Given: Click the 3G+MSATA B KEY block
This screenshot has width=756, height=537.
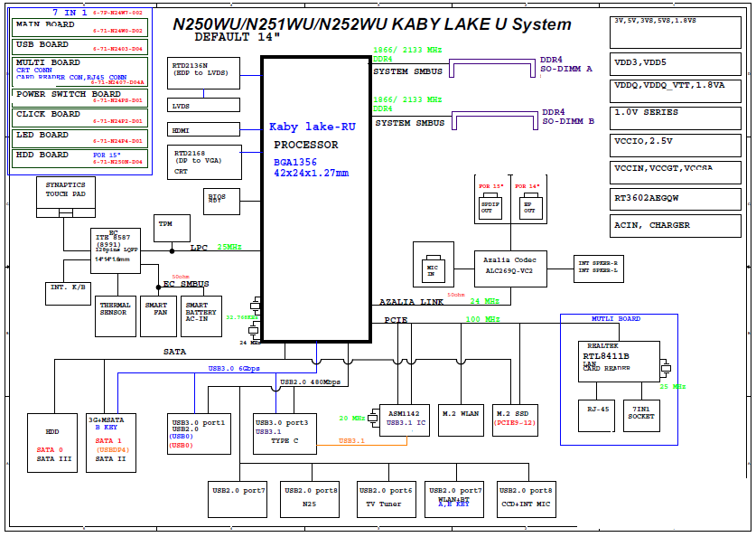Looking at the screenshot, I should tap(111, 443).
